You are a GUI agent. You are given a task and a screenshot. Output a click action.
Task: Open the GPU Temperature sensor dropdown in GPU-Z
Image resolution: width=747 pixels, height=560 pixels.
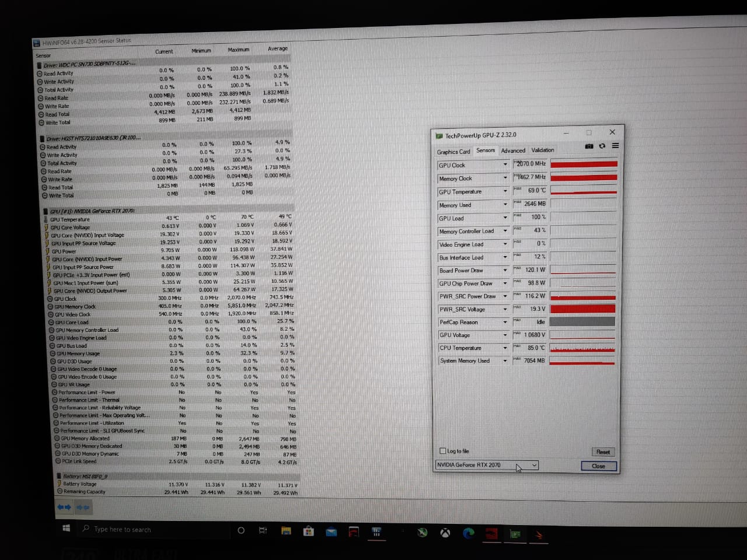(x=505, y=191)
